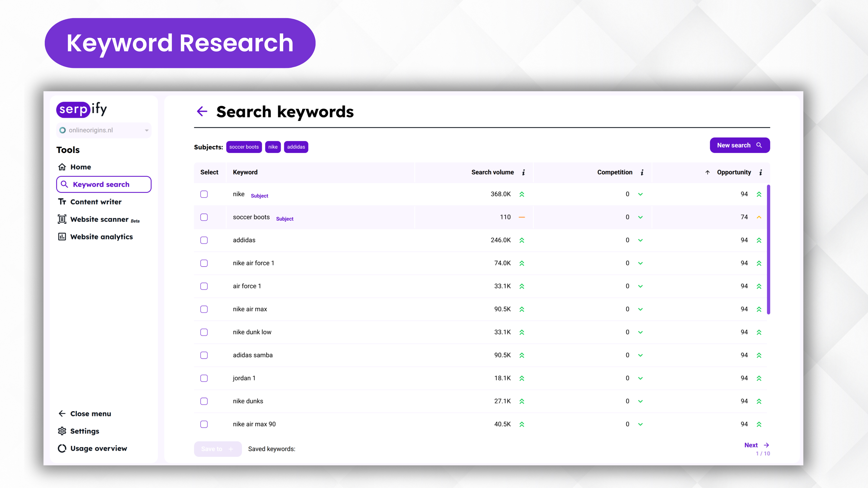Click Close menu in the sidebar
The height and width of the screenshot is (488, 868).
[85, 414]
